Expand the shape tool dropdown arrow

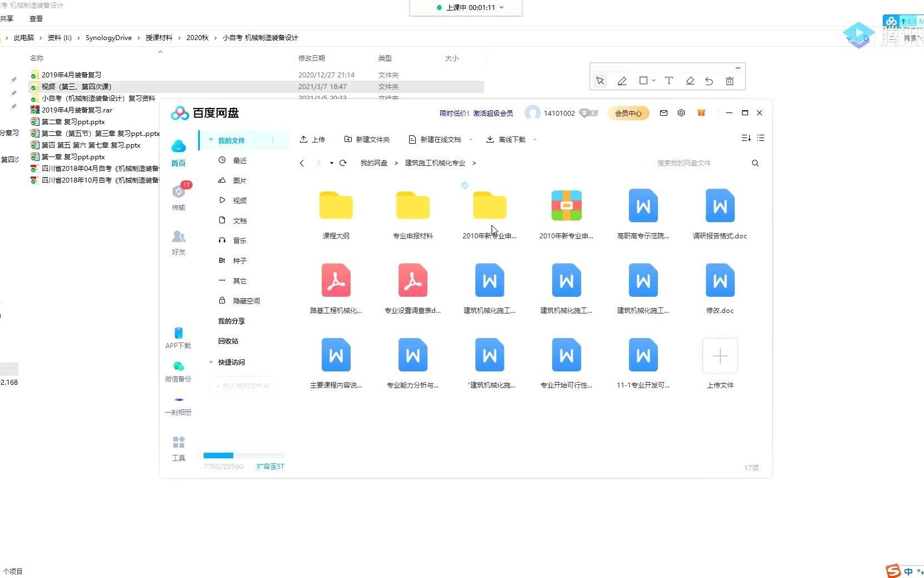pyautogui.click(x=653, y=81)
